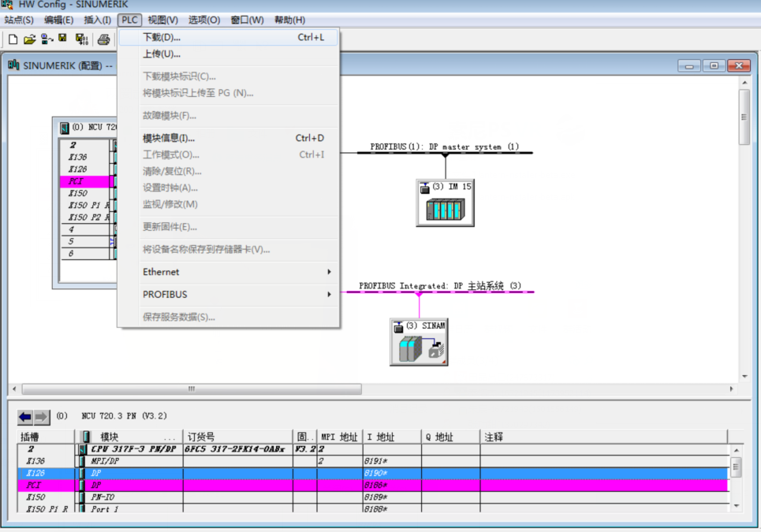This screenshot has height=532, width=761.
Task: Click the detail table scroll down arrow
Action: (737, 506)
